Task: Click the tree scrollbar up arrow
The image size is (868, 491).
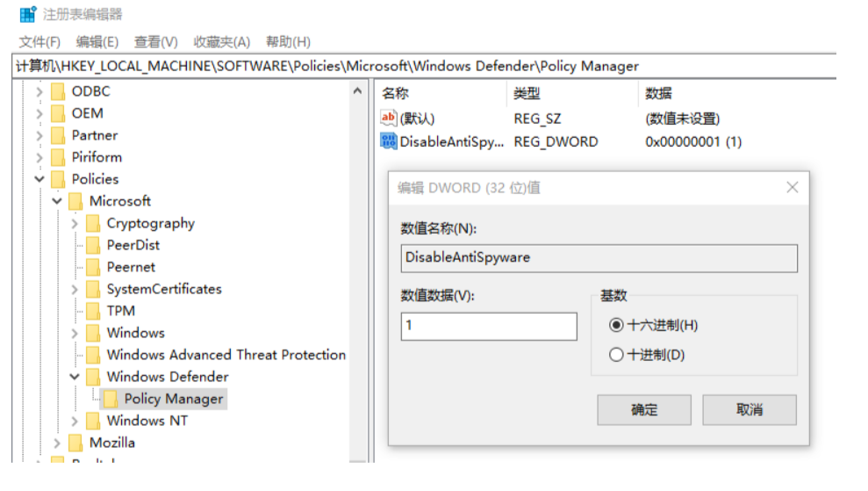Action: (x=357, y=90)
